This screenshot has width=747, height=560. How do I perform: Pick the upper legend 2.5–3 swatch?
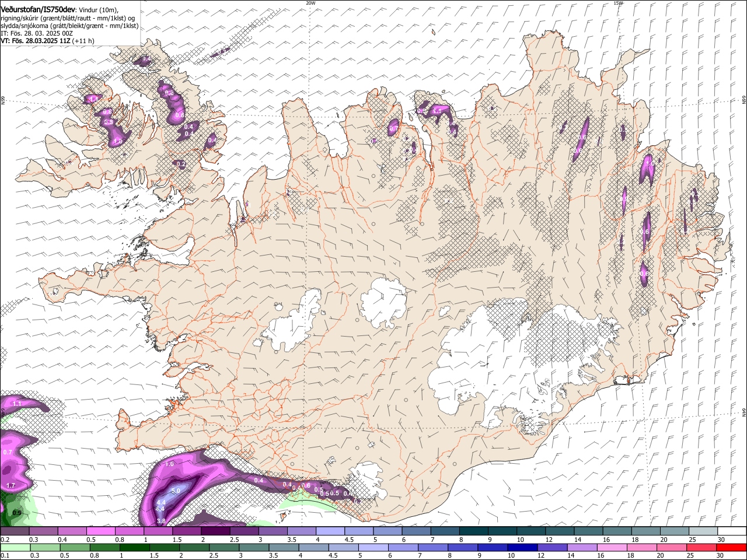coord(244,531)
